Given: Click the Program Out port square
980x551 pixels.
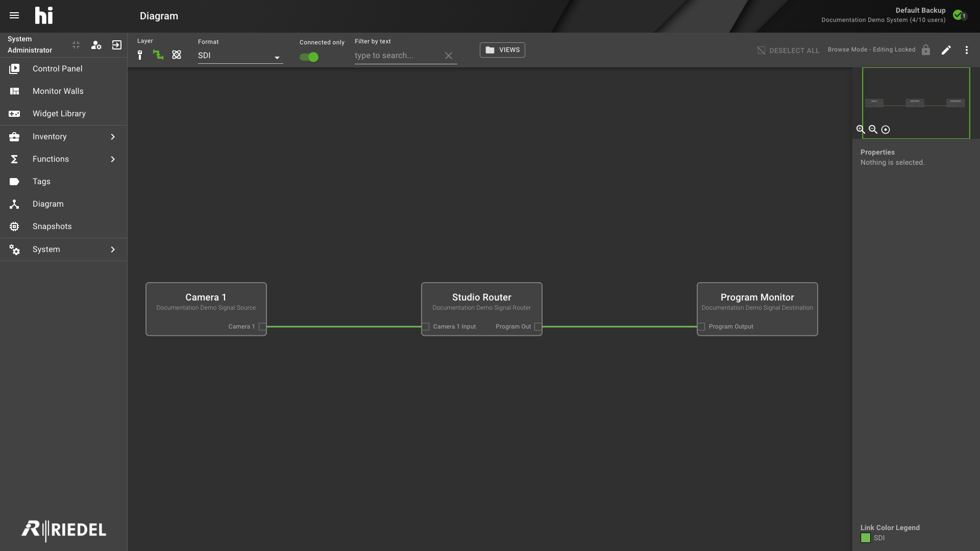Looking at the screenshot, I should (538, 327).
